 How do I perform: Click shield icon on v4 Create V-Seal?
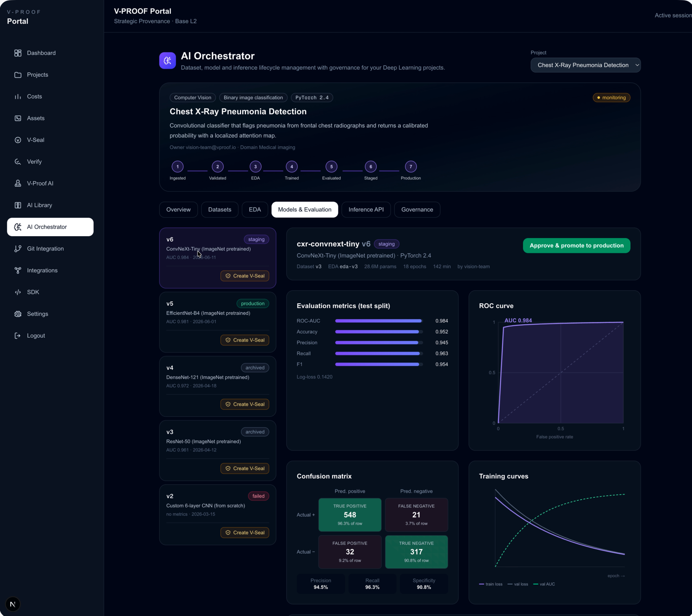[x=228, y=404]
